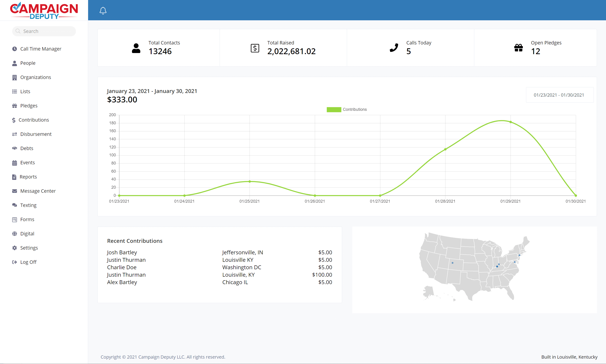Click the Pledges gift icon in sidebar

tap(14, 106)
